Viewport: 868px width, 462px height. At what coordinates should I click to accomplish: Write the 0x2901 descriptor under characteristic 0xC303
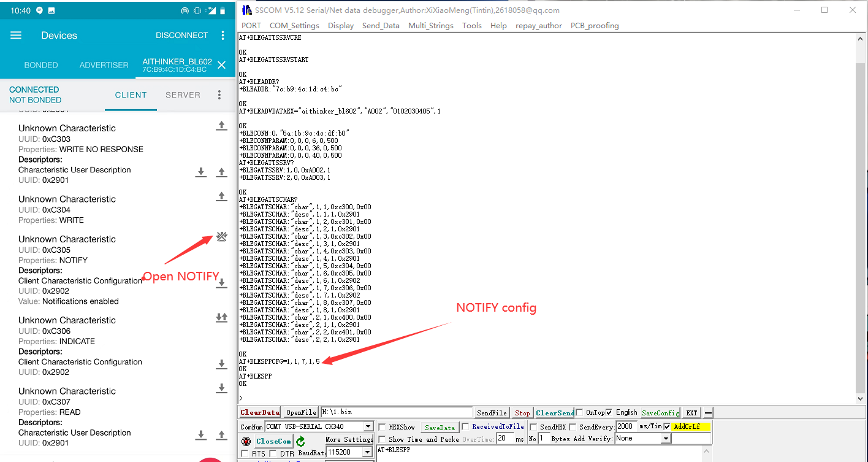[x=222, y=172]
